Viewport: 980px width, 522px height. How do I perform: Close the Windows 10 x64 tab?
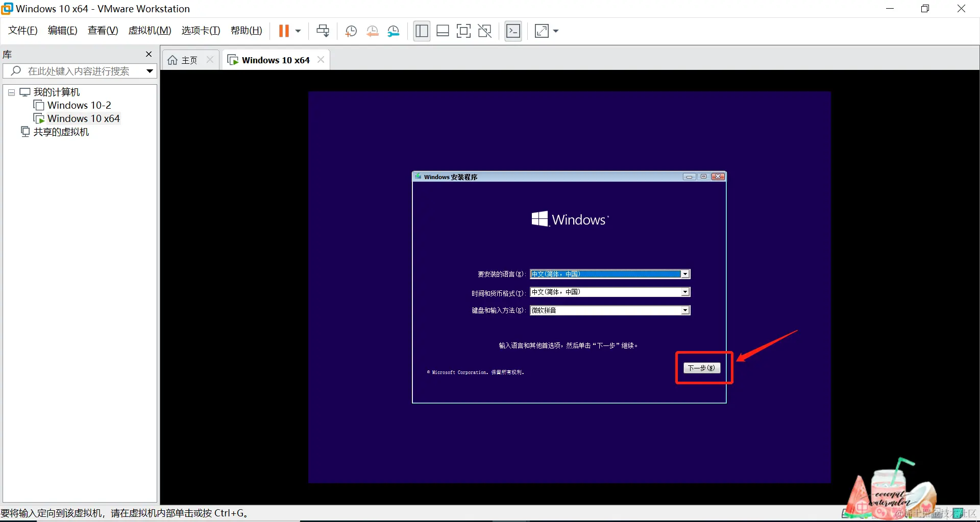(321, 60)
